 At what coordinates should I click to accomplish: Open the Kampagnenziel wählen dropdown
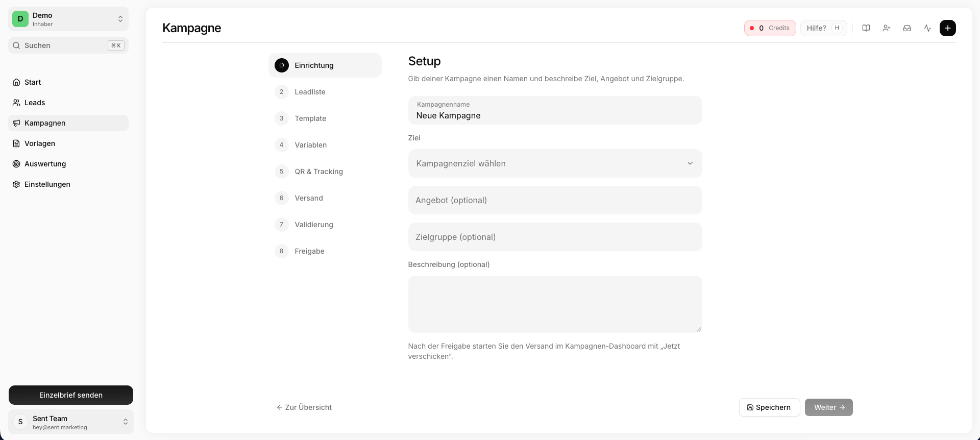pos(555,163)
